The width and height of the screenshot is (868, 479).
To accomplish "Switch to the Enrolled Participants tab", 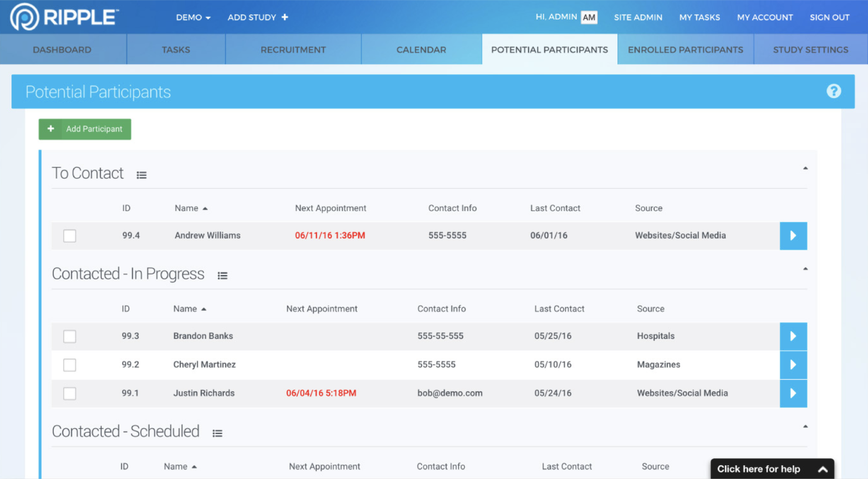I will (685, 50).
